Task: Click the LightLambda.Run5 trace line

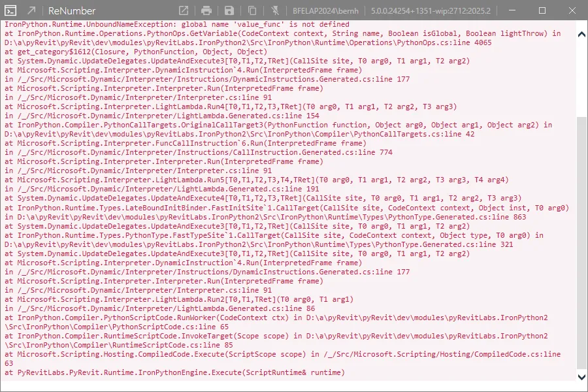Action: (257, 180)
